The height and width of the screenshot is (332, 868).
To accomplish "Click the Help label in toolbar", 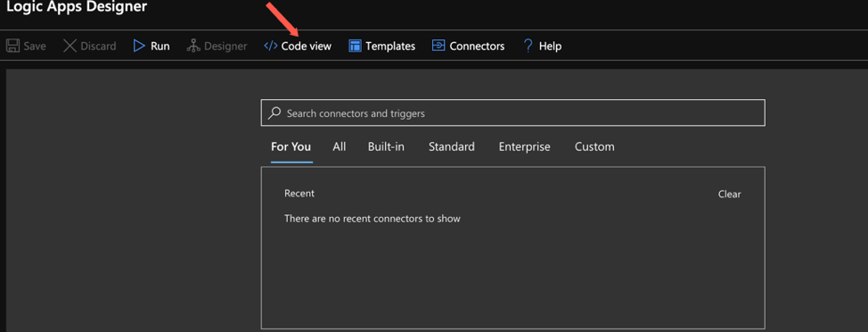I will click(x=550, y=46).
